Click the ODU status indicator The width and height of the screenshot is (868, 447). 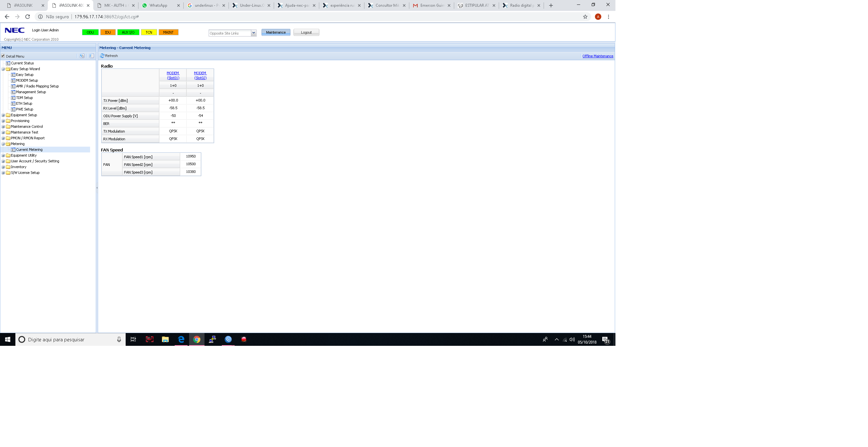[90, 32]
